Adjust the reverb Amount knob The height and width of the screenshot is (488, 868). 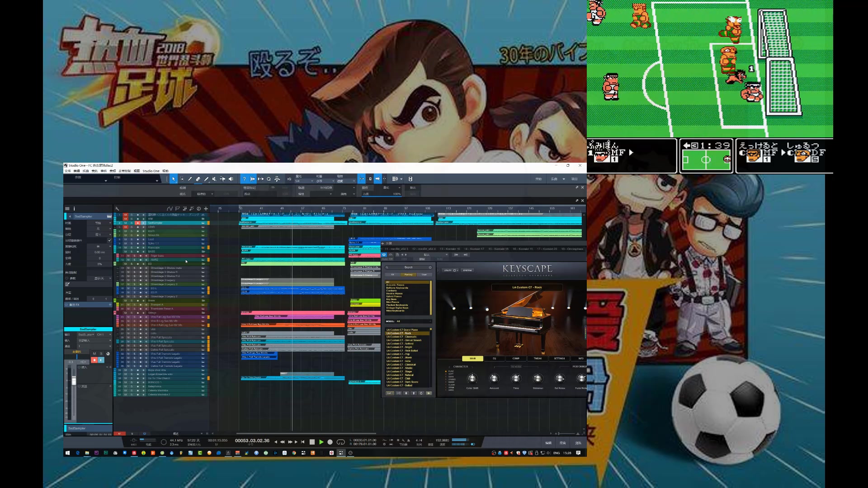(x=494, y=379)
